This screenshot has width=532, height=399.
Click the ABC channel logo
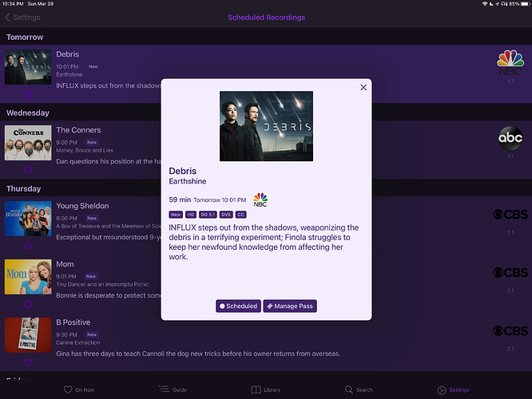(x=510, y=138)
